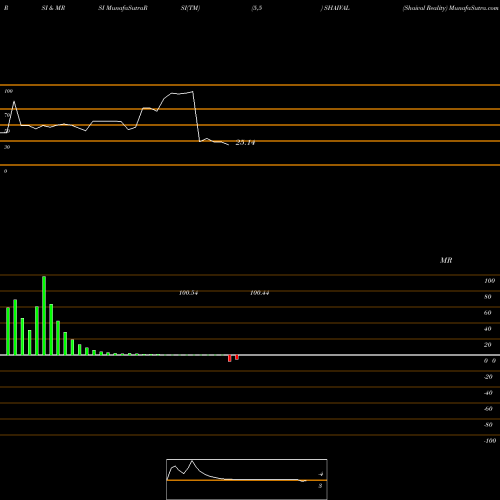The image size is (500, 500).
Task: Click the 40 label on MR axis
Action: click(488, 329)
